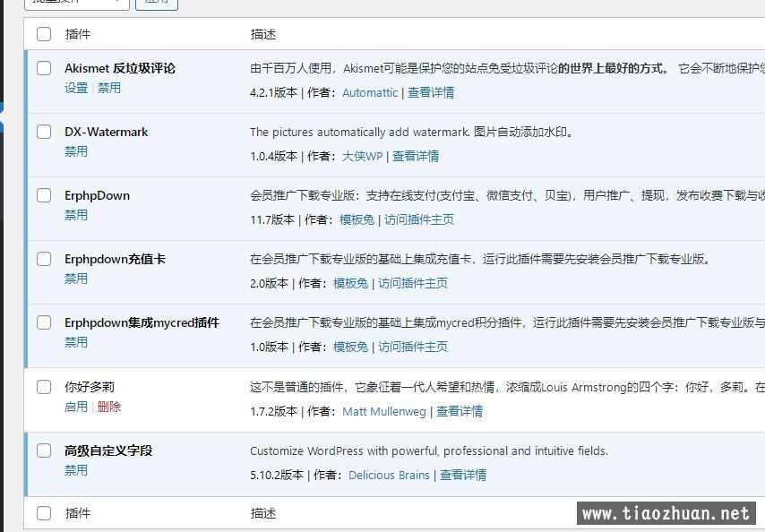Viewport: 765px width, 532px height.
Task: Tick the Erphpdown充值卡 checkbox
Action: (x=44, y=259)
